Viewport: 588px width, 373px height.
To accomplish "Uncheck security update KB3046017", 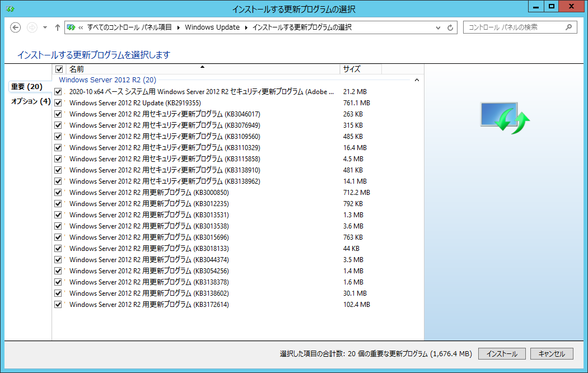I will click(x=58, y=114).
